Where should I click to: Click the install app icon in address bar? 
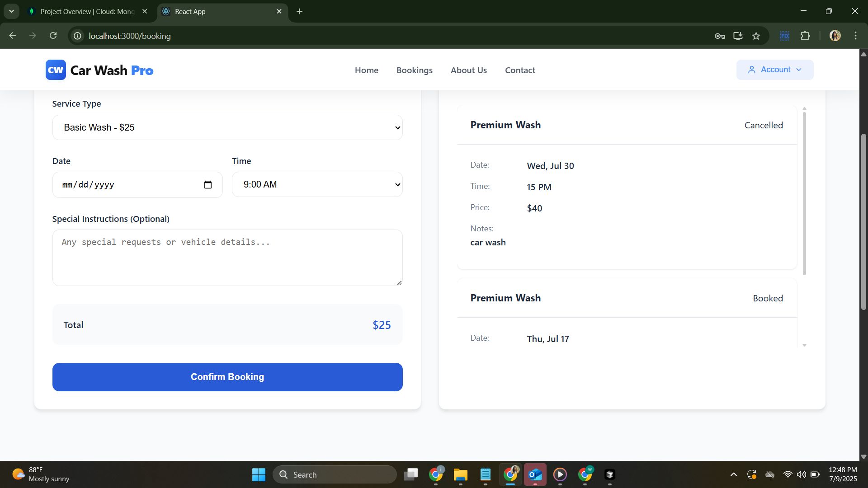(x=738, y=36)
